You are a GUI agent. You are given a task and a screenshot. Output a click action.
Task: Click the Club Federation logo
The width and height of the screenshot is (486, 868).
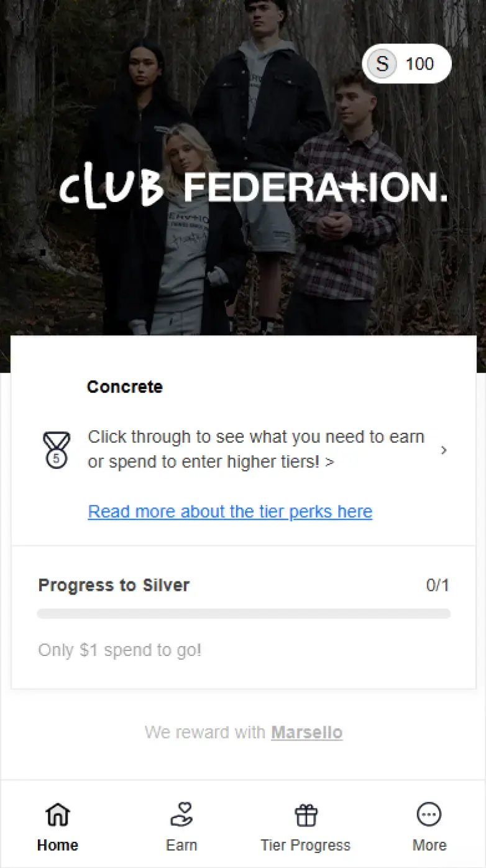(x=253, y=188)
